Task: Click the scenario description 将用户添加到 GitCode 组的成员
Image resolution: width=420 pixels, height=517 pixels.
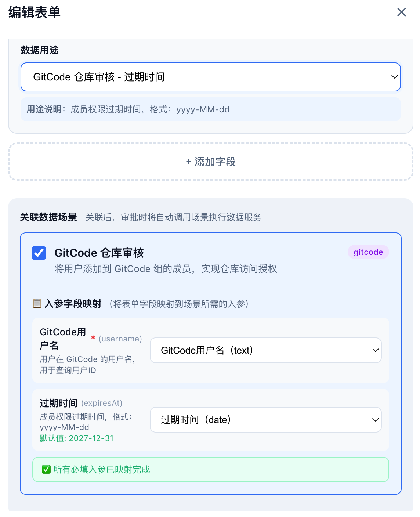Action: click(x=166, y=269)
